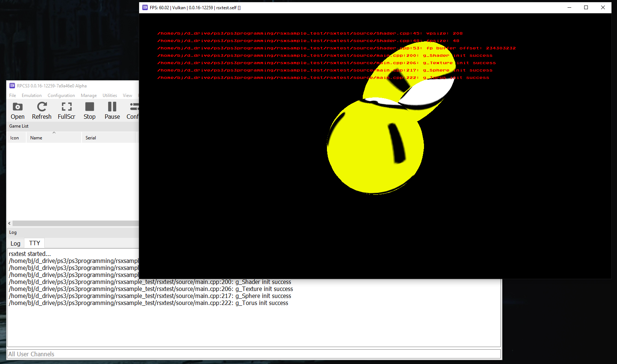This screenshot has width=617, height=364.
Task: Open the Emulation menu
Action: coord(32,96)
